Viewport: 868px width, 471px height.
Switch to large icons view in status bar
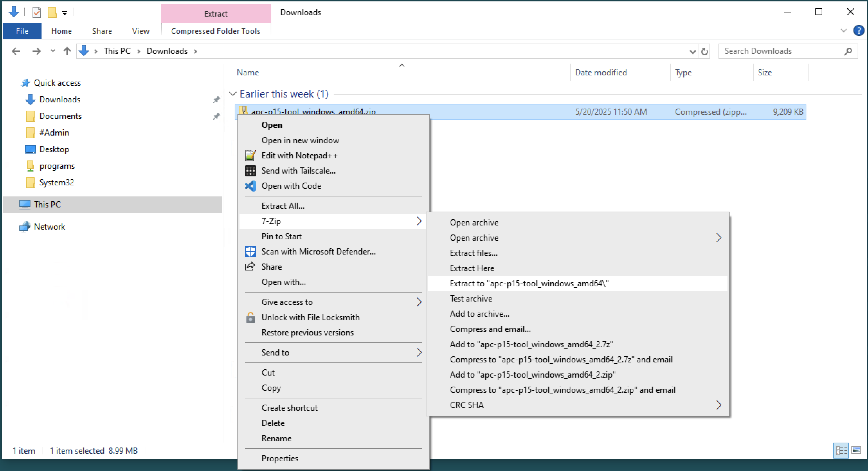coord(857,450)
